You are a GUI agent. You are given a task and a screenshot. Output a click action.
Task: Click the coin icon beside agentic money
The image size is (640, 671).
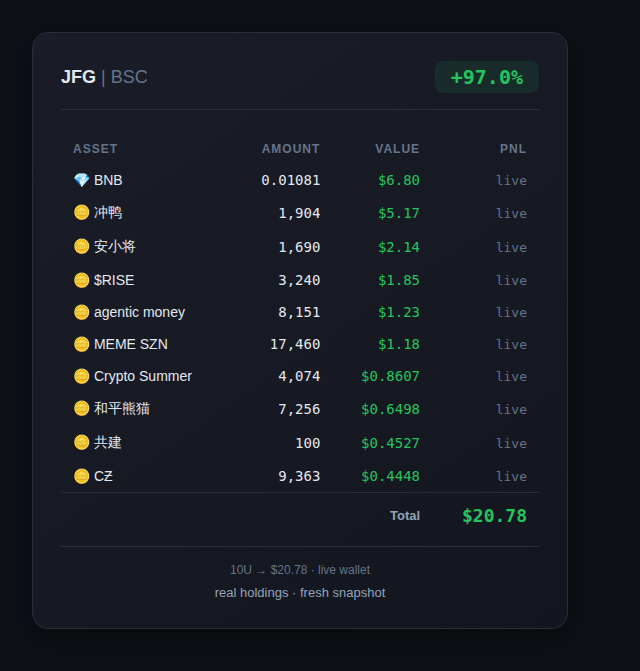81,312
